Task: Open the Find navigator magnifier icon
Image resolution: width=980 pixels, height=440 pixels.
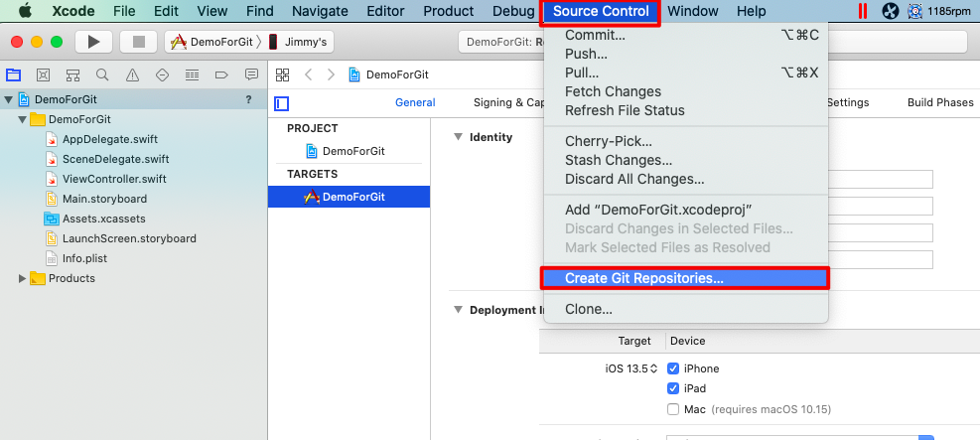Action: 102,75
